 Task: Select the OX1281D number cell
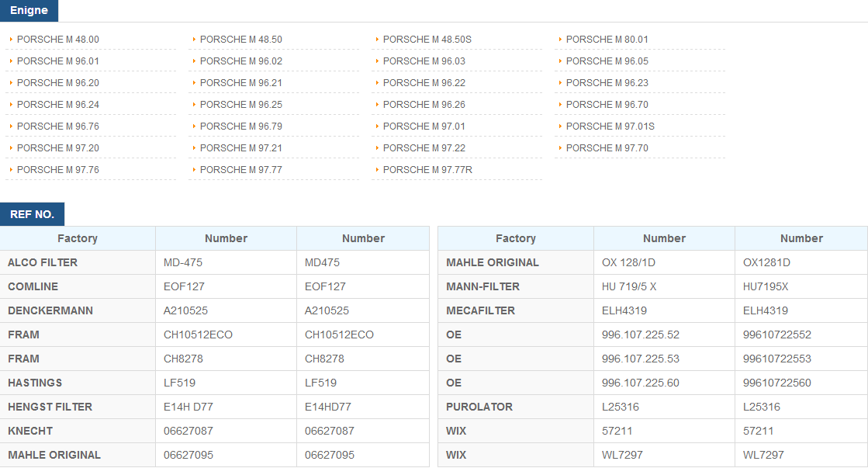point(801,262)
